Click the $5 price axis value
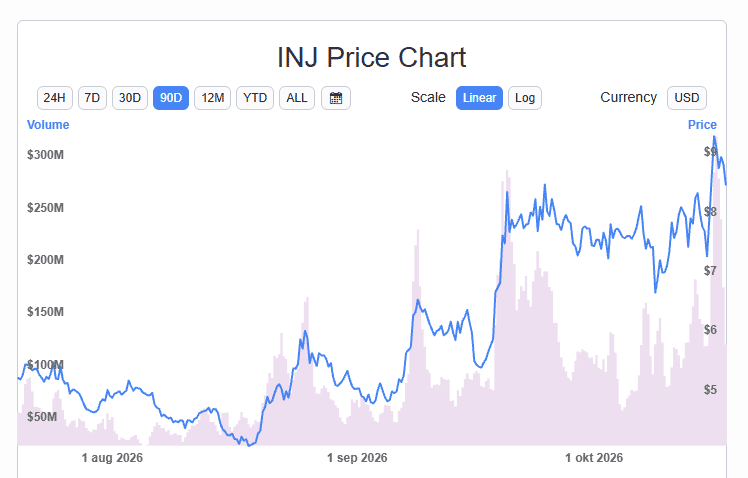748x478 pixels. pos(710,389)
